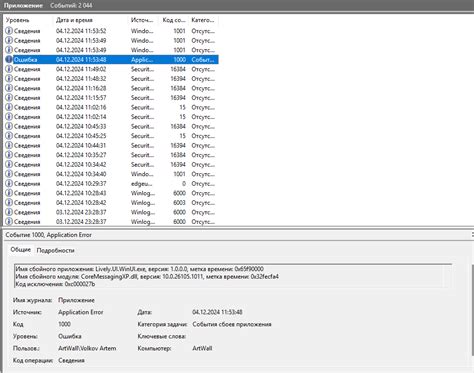
Task: Click the info icon of the 11:49:02 event
Action: 9,69
